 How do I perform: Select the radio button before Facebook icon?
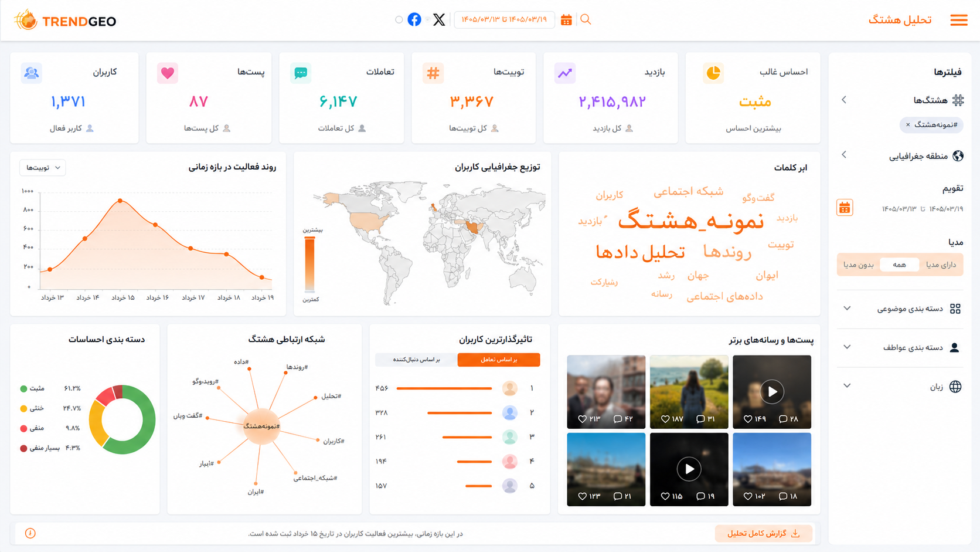(399, 20)
